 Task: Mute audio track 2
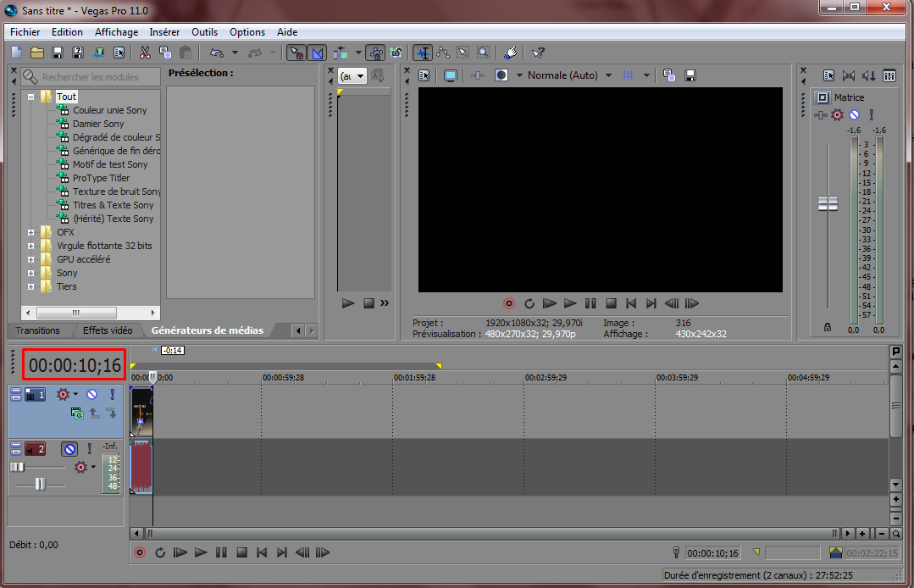pyautogui.click(x=70, y=449)
